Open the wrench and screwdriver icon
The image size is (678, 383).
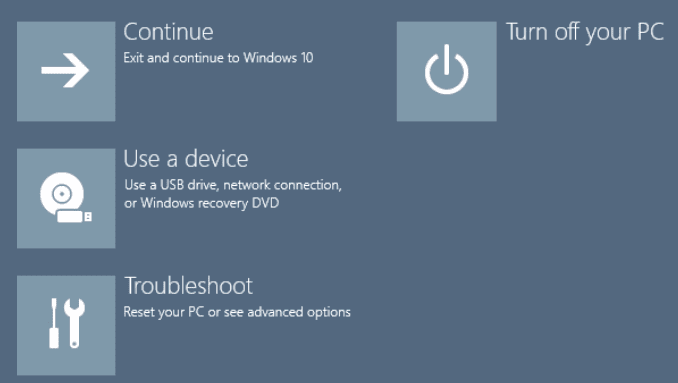[67, 323]
